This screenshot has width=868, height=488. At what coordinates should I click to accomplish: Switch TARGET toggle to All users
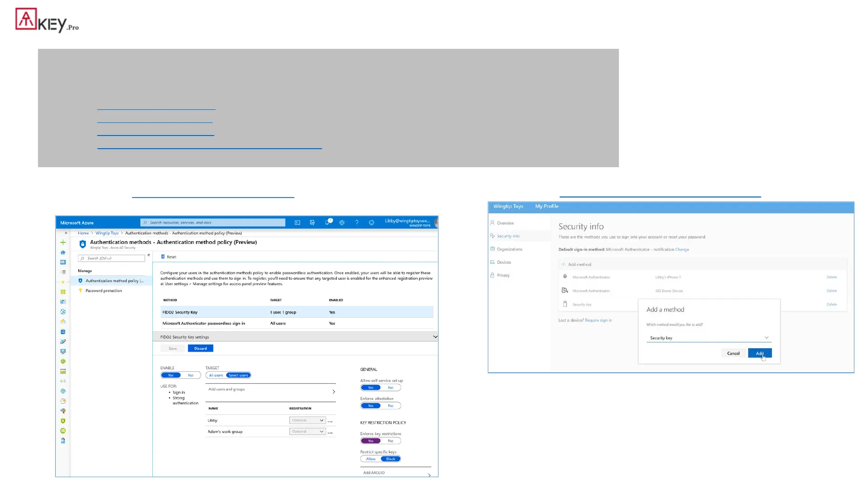pyautogui.click(x=216, y=375)
